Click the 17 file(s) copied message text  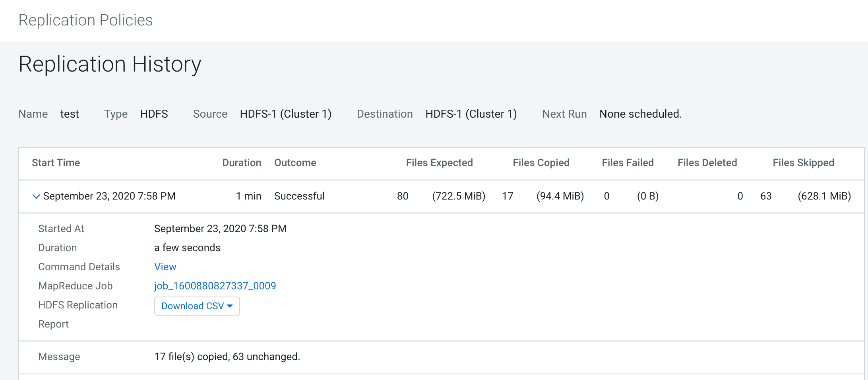pos(227,357)
